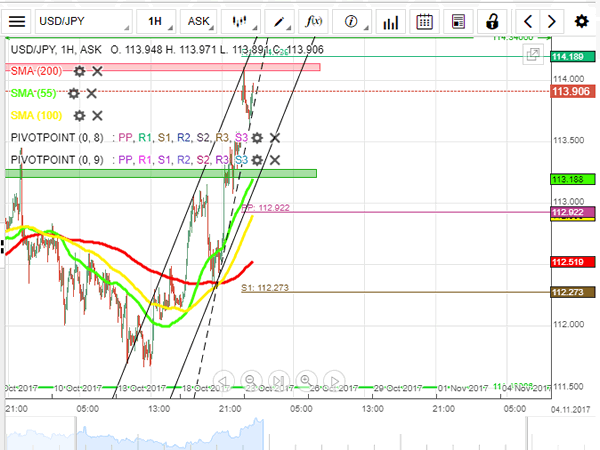The height and width of the screenshot is (450, 600).
Task: Open the calendar icon
Action: (424, 20)
